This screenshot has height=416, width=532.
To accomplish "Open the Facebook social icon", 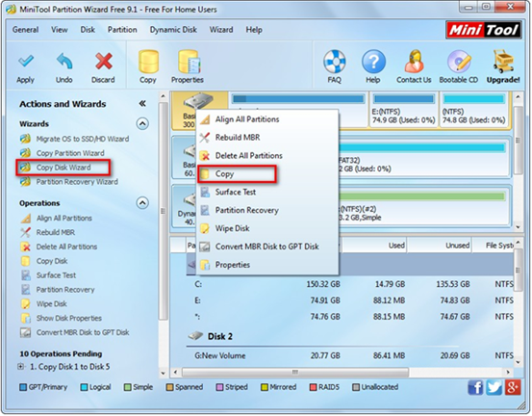I will [475, 387].
